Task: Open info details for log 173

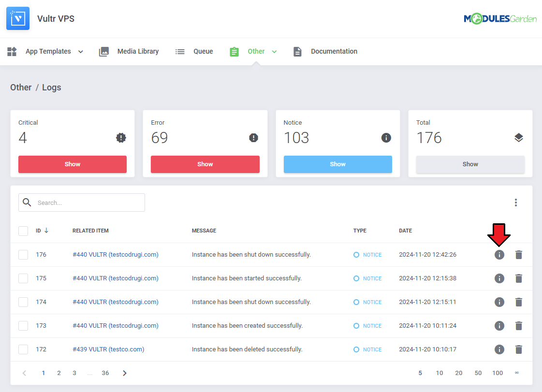Action: [499, 326]
